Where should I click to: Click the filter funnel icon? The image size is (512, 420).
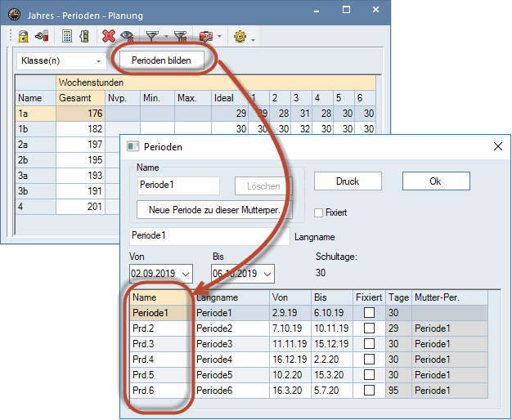pyautogui.click(x=152, y=36)
